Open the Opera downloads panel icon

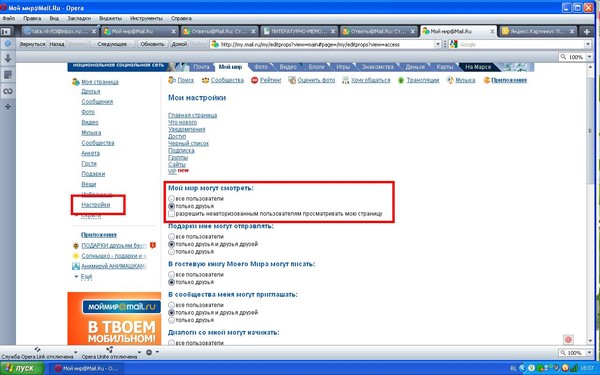pyautogui.click(x=8, y=58)
